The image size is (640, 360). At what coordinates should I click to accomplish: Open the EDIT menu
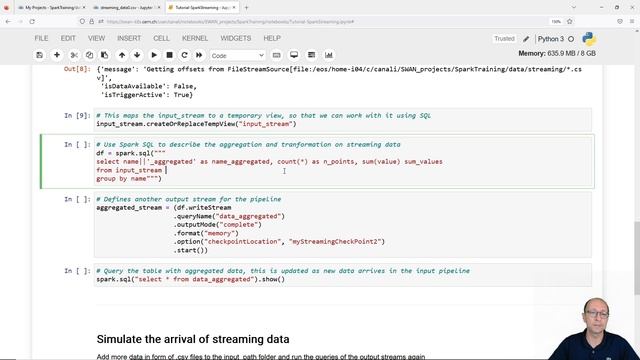[68, 38]
